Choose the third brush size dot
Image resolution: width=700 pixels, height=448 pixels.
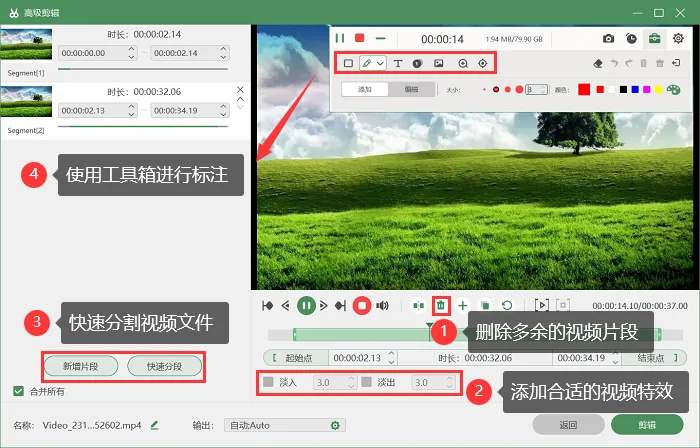[508, 90]
